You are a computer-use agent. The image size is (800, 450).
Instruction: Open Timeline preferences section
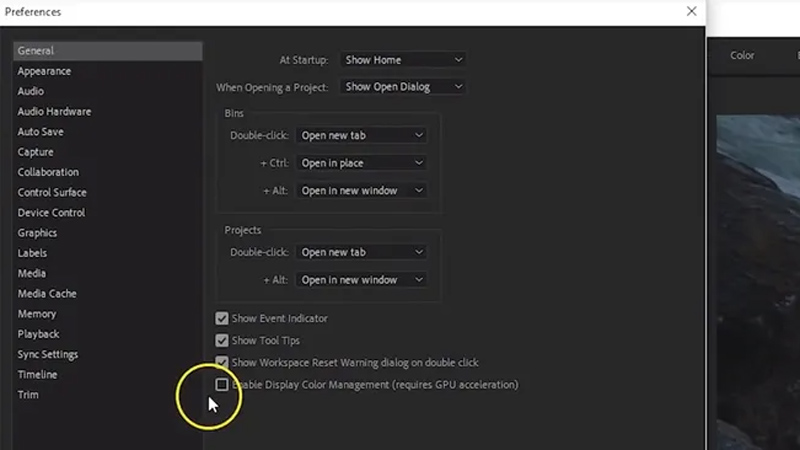[37, 375]
